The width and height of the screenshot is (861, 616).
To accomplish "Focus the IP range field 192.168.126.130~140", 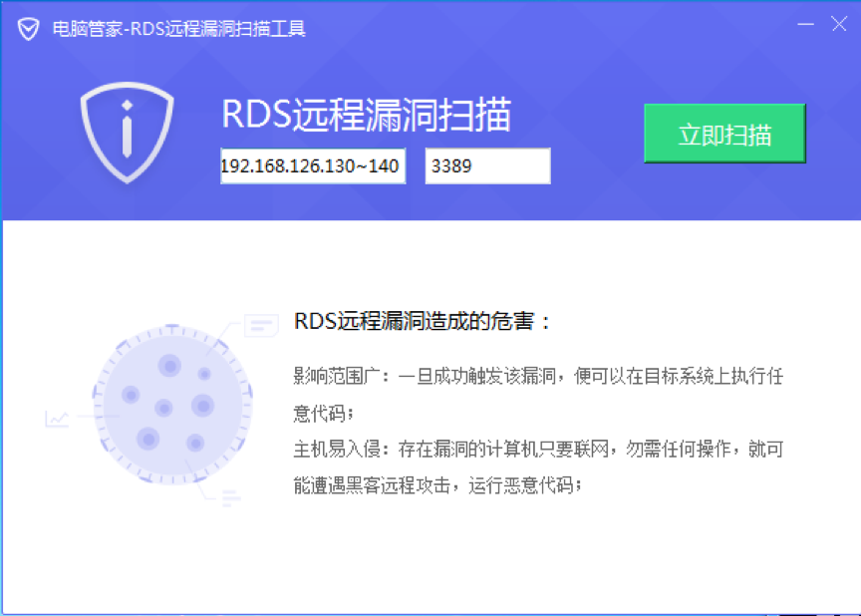I will (x=313, y=165).
